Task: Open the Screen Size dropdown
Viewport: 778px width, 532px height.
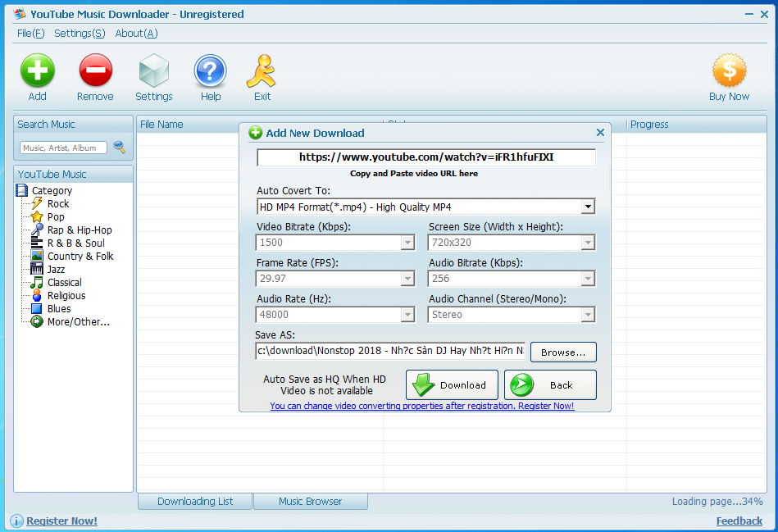Action: point(587,243)
